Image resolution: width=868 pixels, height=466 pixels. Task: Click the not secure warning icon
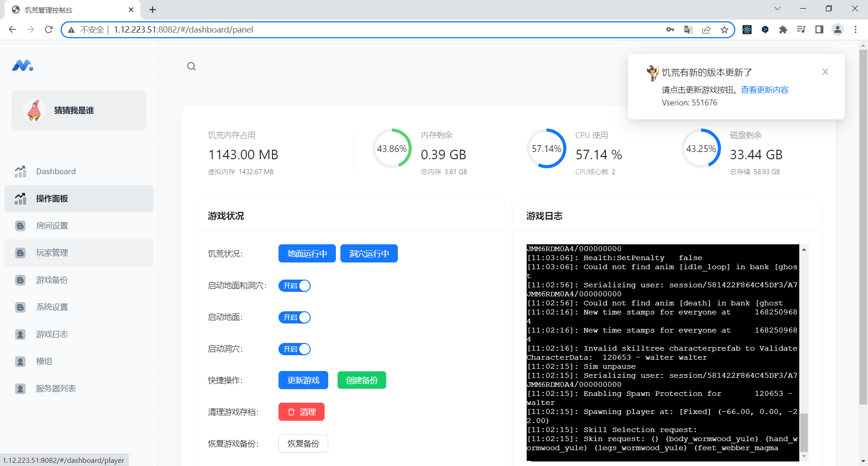click(x=71, y=30)
